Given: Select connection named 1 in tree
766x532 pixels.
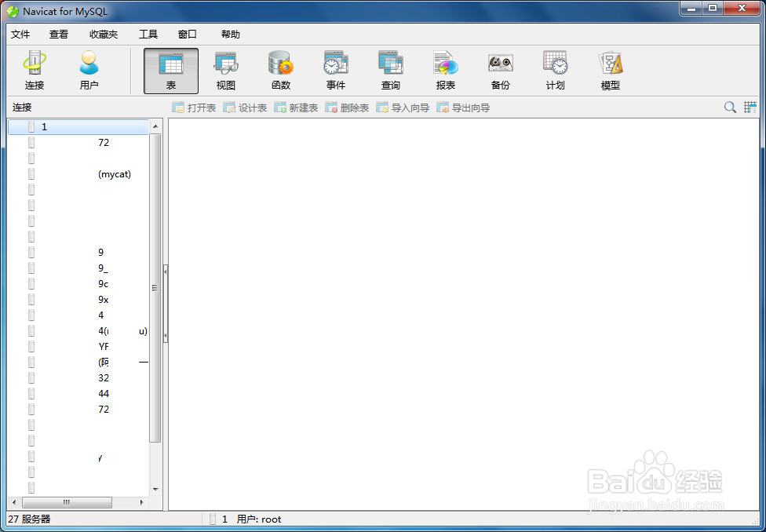Looking at the screenshot, I should pyautogui.click(x=78, y=127).
